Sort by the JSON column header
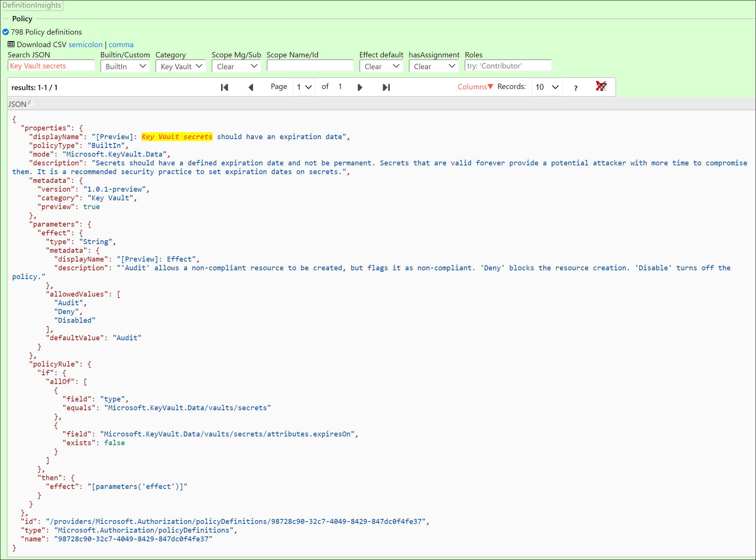Image resolution: width=756 pixels, height=560 pixels. coord(17,104)
